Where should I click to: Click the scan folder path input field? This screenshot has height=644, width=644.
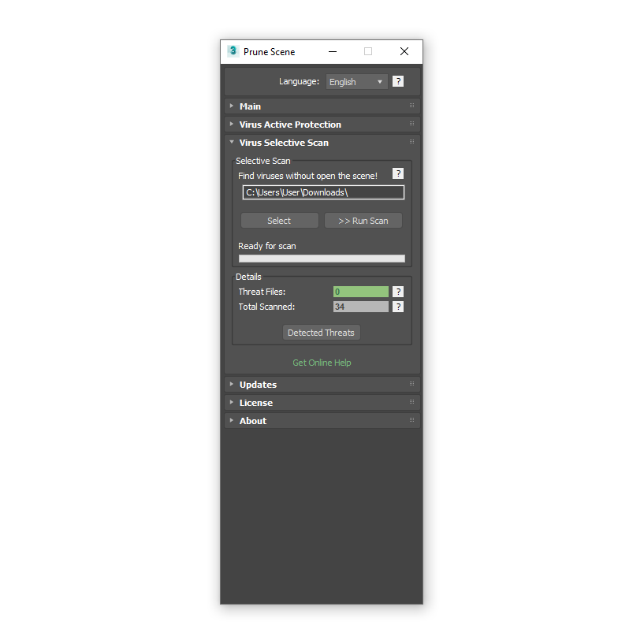coord(323,192)
